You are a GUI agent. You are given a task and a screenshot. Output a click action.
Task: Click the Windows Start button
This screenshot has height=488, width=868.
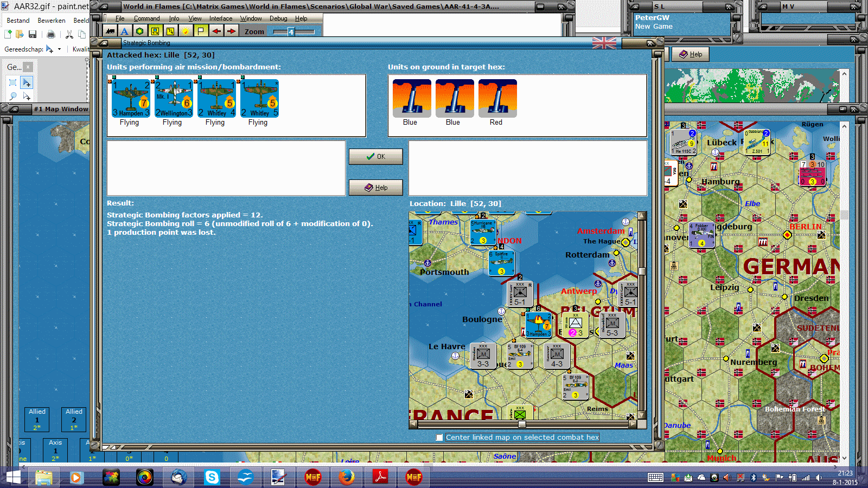(x=13, y=477)
